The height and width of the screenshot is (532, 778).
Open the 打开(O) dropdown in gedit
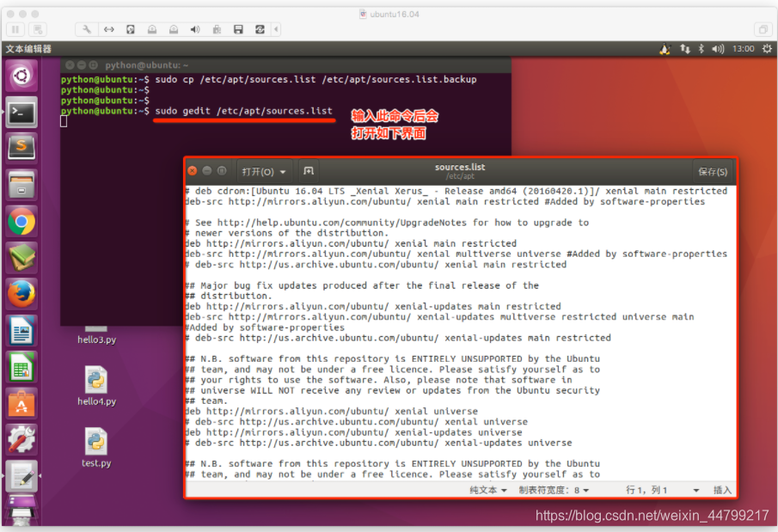[263, 171]
